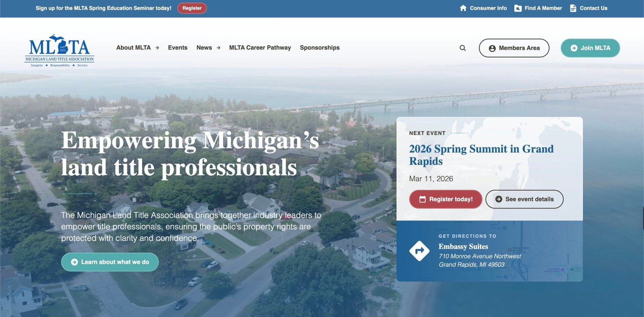Click the Embassy Suites directions link
Screen dimensions: 644x317
(463, 247)
